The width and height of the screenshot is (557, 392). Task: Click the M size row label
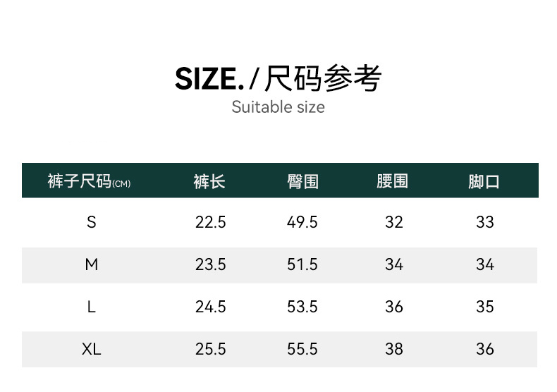[x=91, y=264]
